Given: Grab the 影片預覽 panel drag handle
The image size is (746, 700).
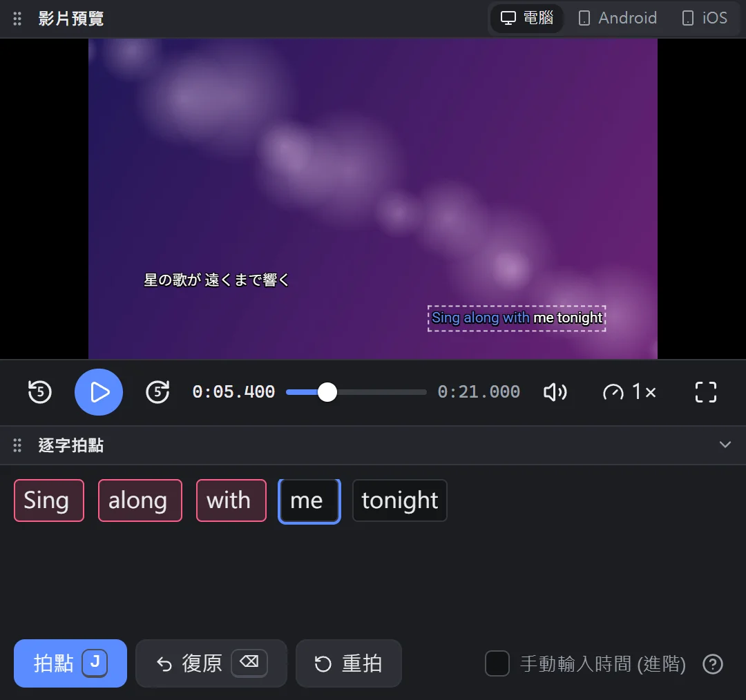Looking at the screenshot, I should pos(17,19).
